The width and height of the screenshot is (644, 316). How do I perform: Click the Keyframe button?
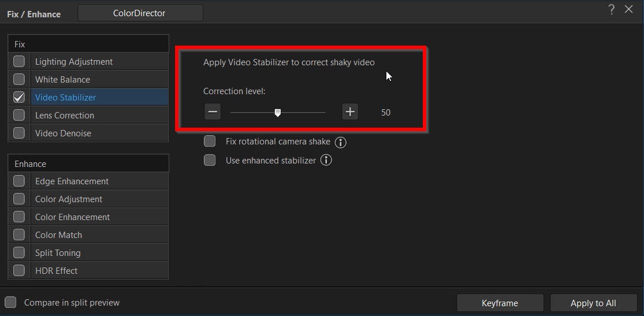coord(500,303)
